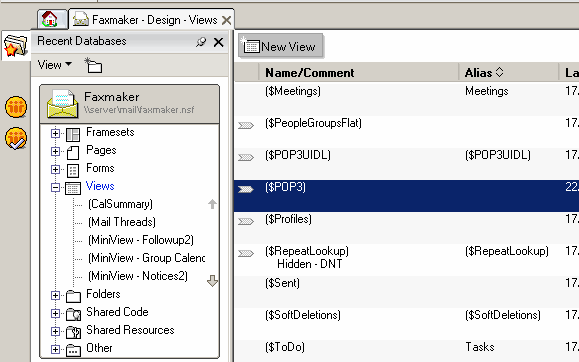Click the down arrow in views list

212,281
